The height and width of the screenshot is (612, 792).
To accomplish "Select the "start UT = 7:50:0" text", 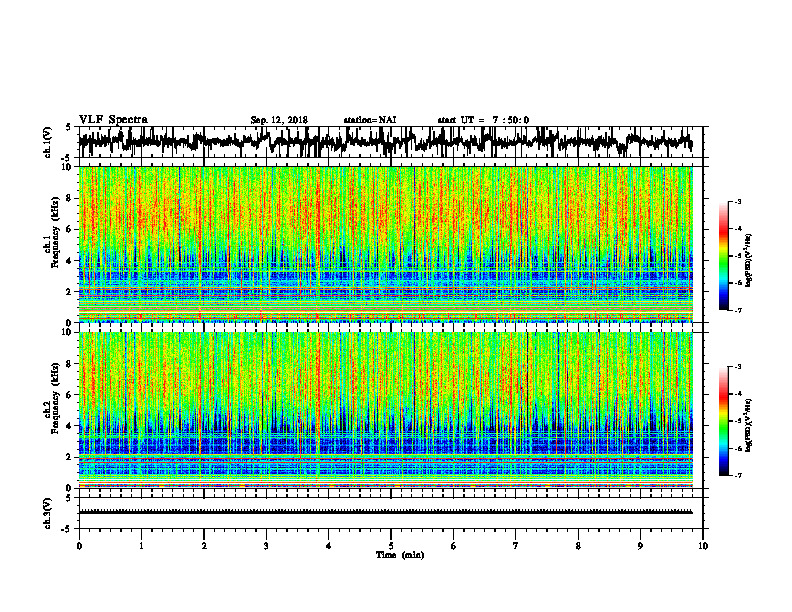I will coord(483,120).
